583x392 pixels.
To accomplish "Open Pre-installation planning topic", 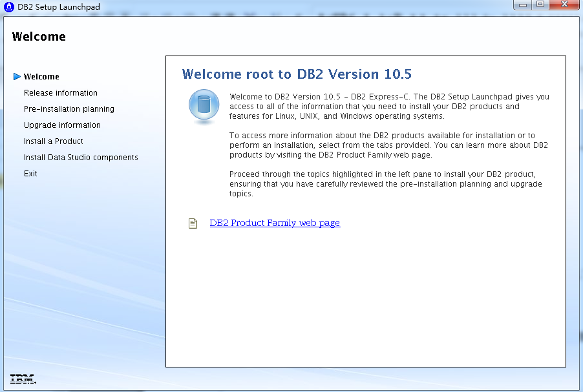I will [x=69, y=109].
